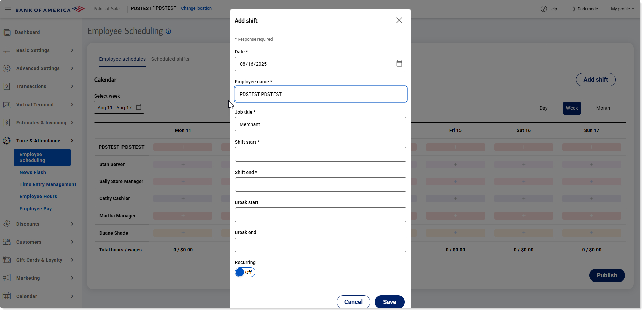Image resolution: width=644 pixels, height=312 pixels.
Task: Expand the Virtual Terminal chevron
Action: [72, 105]
